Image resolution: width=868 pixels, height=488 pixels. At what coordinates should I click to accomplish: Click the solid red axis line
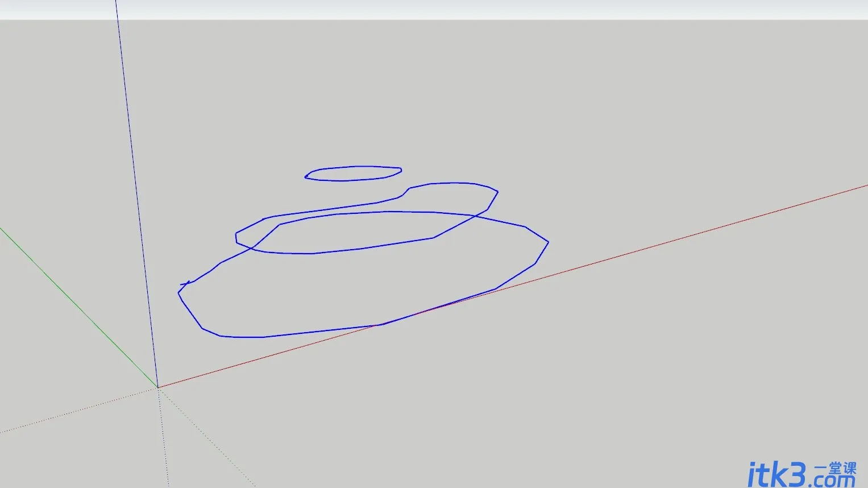click(x=512, y=286)
